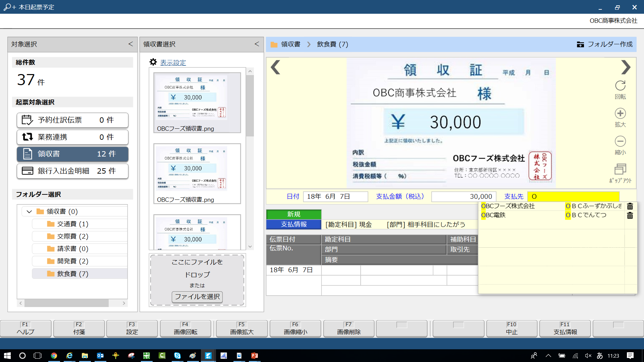
Task: Click the blue 支払情報 tab
Action: pos(294,224)
